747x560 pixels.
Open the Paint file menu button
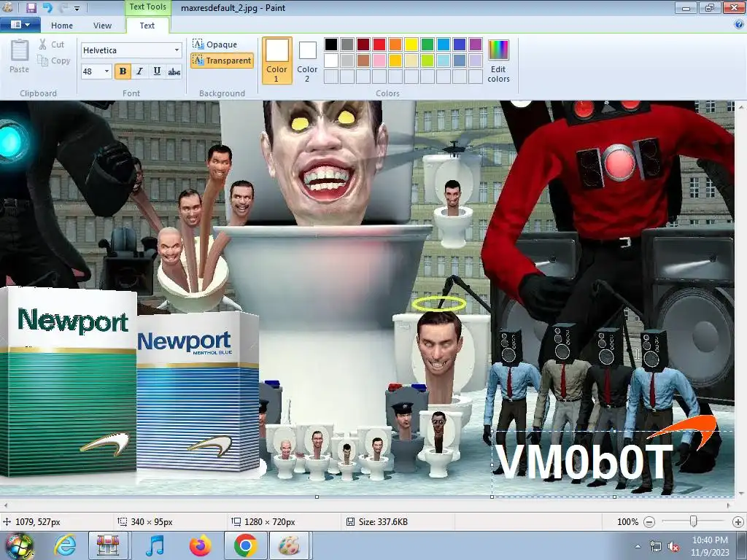point(20,25)
